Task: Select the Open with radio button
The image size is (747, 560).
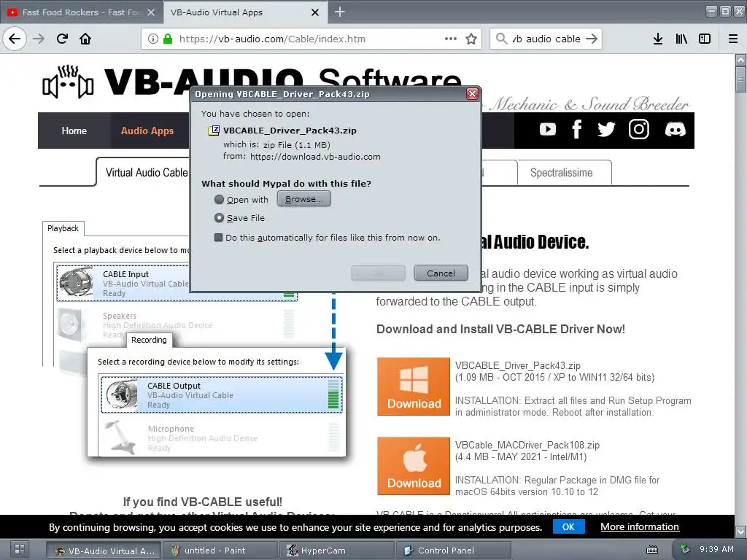Action: (219, 200)
